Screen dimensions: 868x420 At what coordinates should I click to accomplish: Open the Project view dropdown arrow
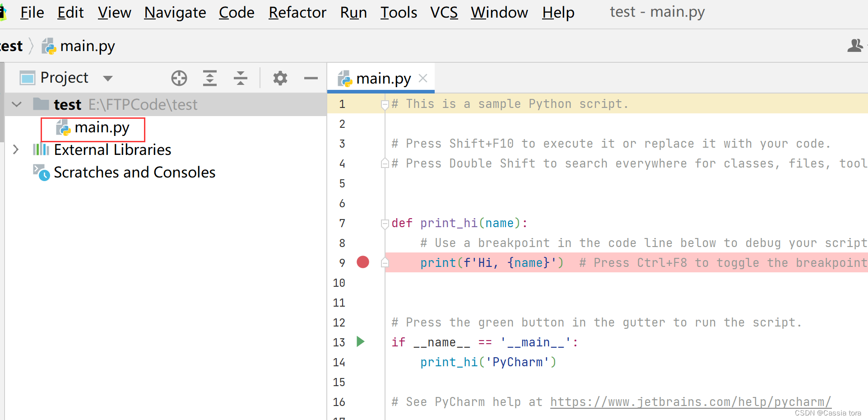pos(107,78)
